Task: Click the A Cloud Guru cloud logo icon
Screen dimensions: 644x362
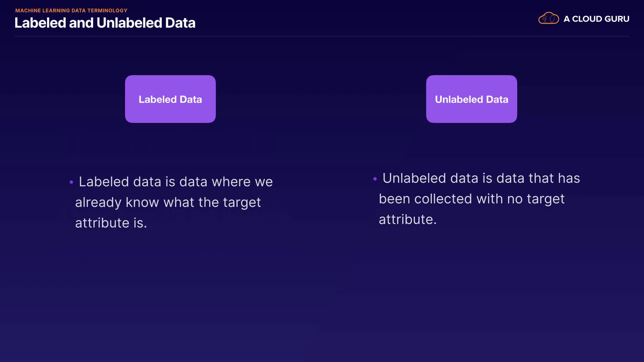Action: click(x=548, y=18)
